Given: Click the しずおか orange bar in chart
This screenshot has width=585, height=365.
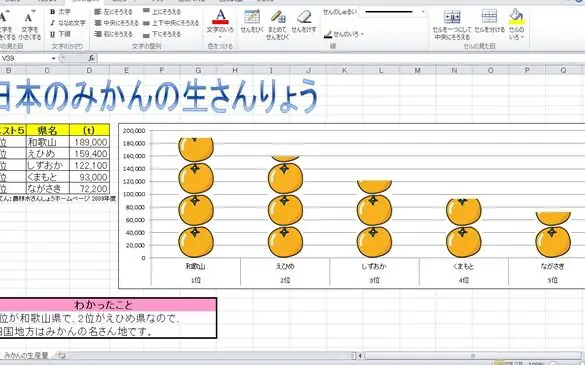Looking at the screenshot, I should click(x=374, y=219).
